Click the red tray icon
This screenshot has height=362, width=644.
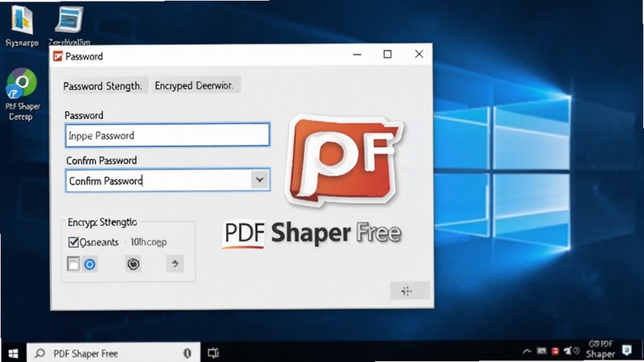click(x=555, y=351)
